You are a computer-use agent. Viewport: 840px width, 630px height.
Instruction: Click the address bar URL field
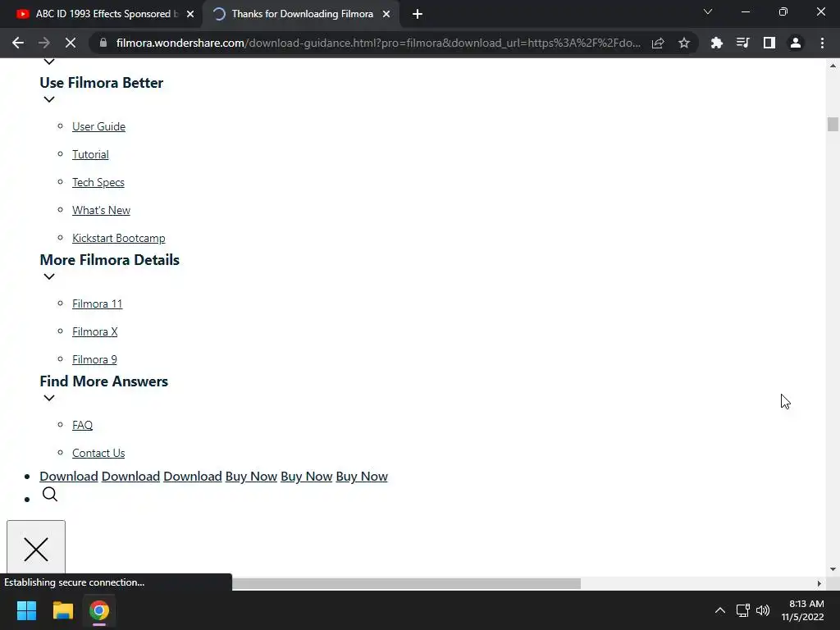point(377,43)
